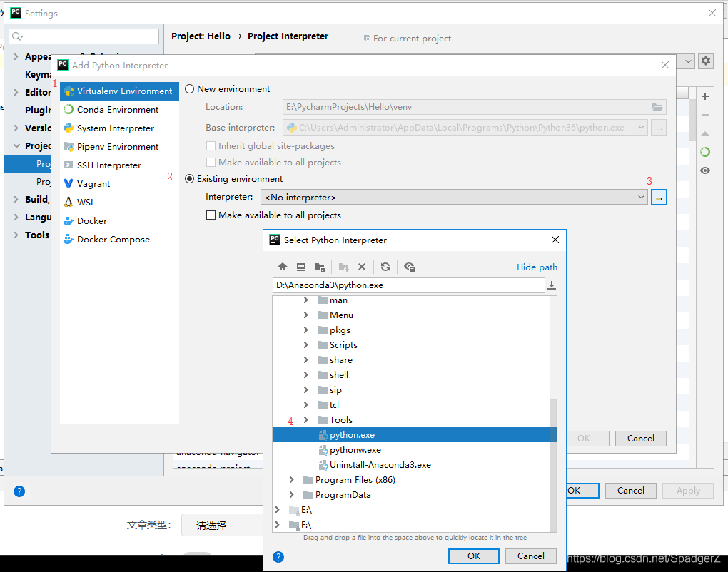Browse for Location folder icon
Screen dimensions: 728x572
pyautogui.click(x=657, y=107)
